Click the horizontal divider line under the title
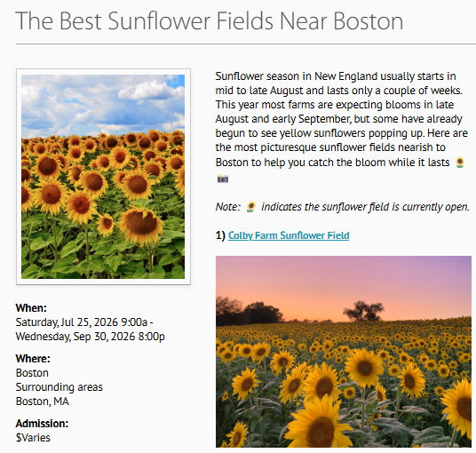The width and height of the screenshot is (476, 453). tap(246, 44)
